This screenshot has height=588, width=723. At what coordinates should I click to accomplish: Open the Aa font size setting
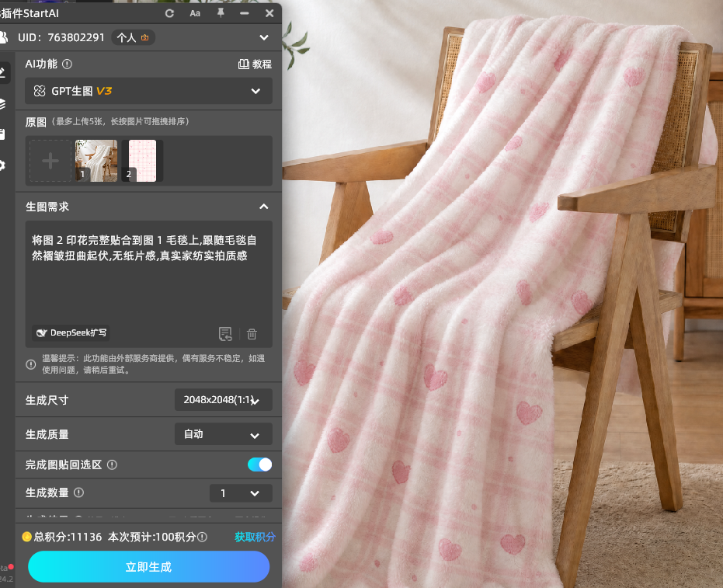tap(195, 13)
